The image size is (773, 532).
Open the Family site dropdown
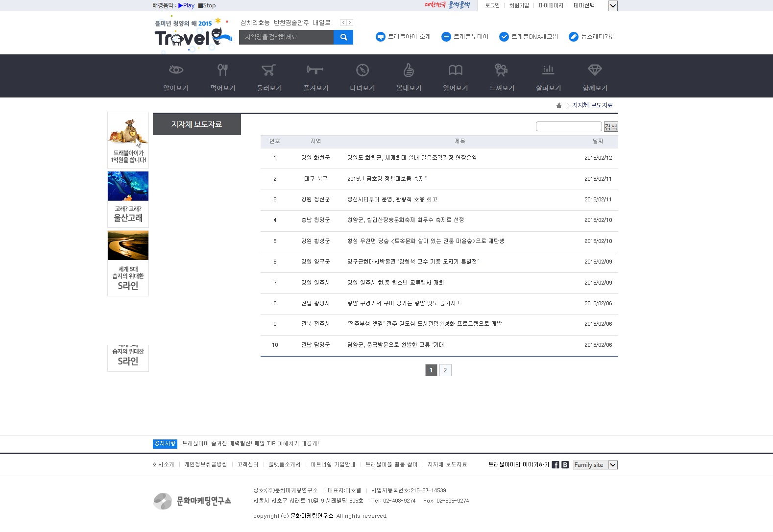coord(613,465)
